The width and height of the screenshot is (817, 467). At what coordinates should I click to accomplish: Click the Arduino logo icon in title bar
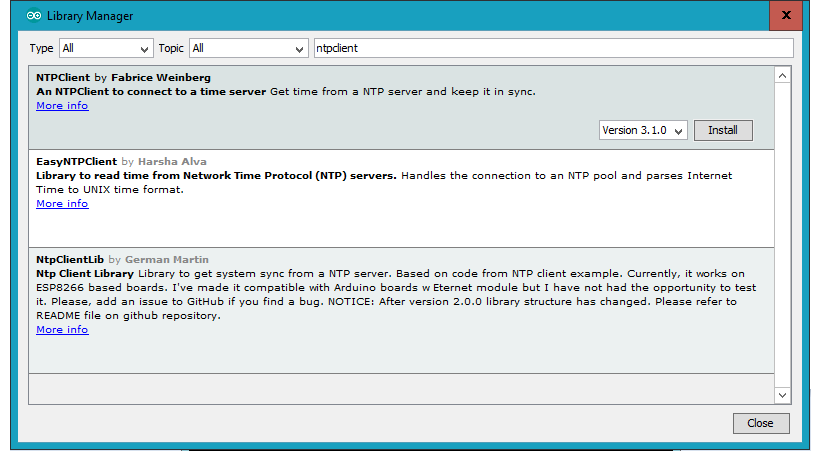(34, 16)
